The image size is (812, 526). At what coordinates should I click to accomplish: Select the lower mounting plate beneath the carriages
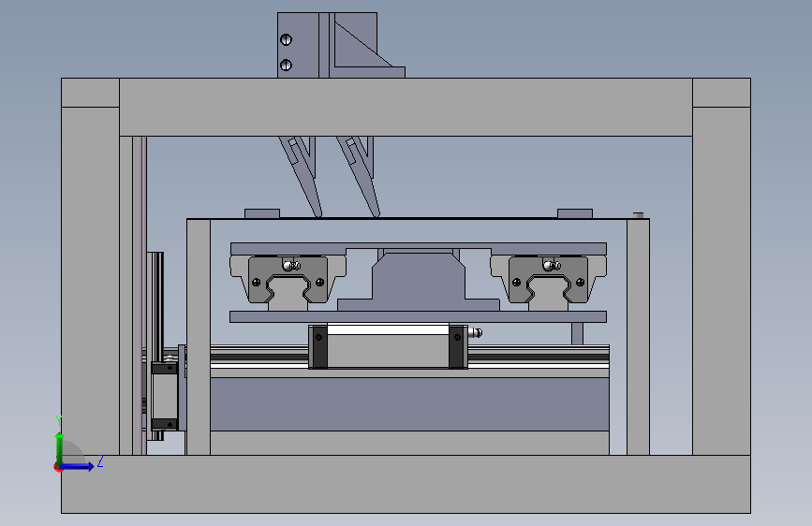coord(418,317)
